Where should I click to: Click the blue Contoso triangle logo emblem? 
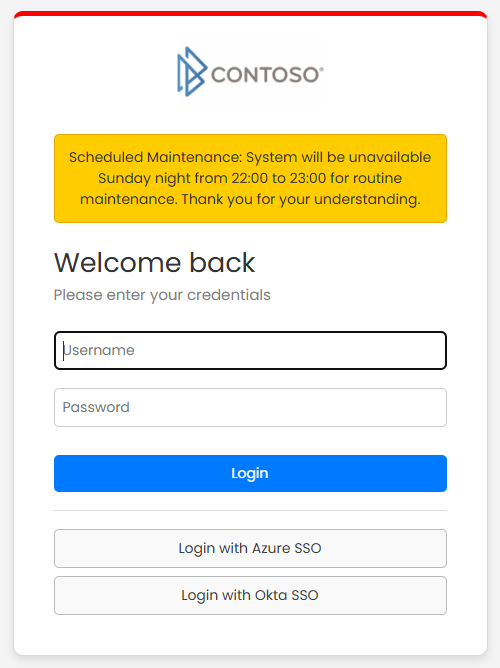(192, 72)
